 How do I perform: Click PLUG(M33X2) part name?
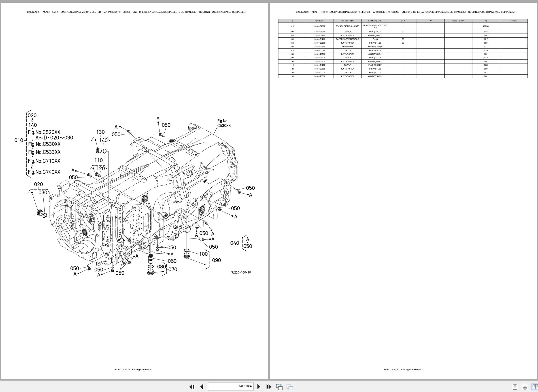pos(375,58)
